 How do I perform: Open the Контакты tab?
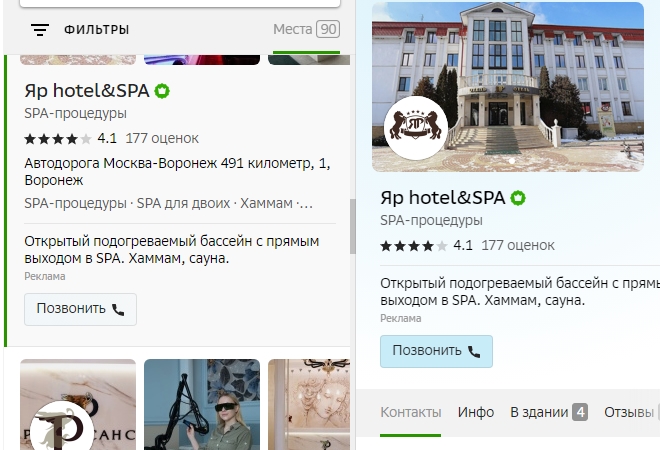410,412
